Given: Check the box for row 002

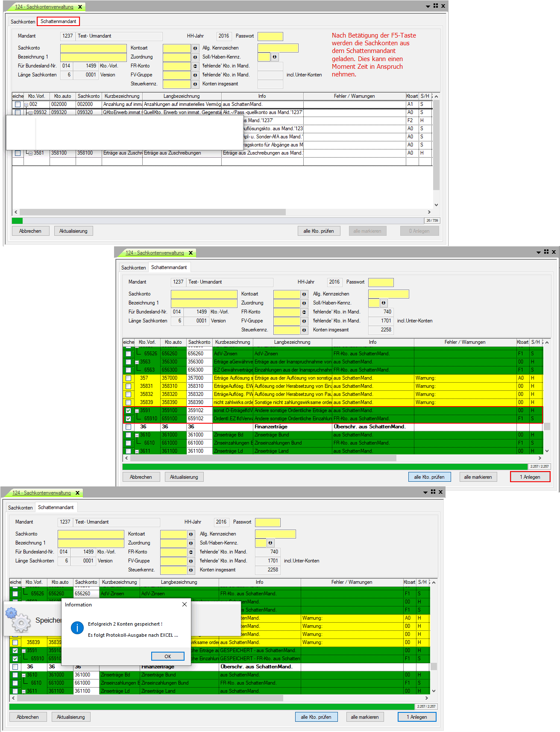Looking at the screenshot, I should point(18,105).
